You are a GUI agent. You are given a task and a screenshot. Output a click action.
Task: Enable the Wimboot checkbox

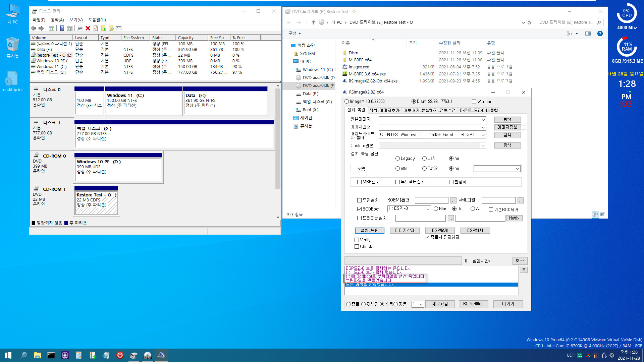coord(474,102)
